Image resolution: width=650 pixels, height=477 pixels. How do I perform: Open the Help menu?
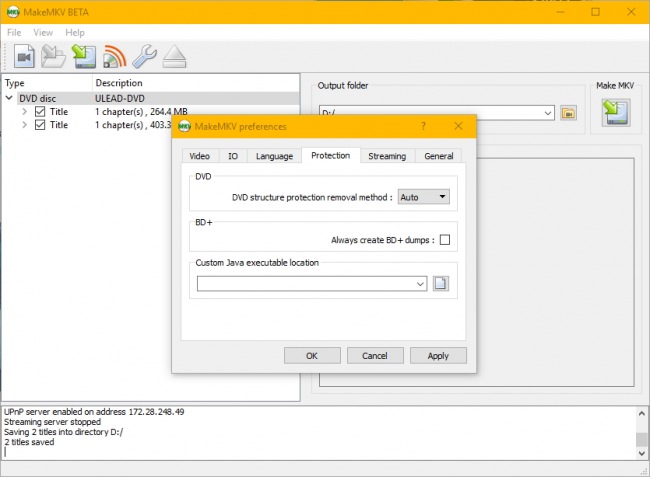pos(75,32)
